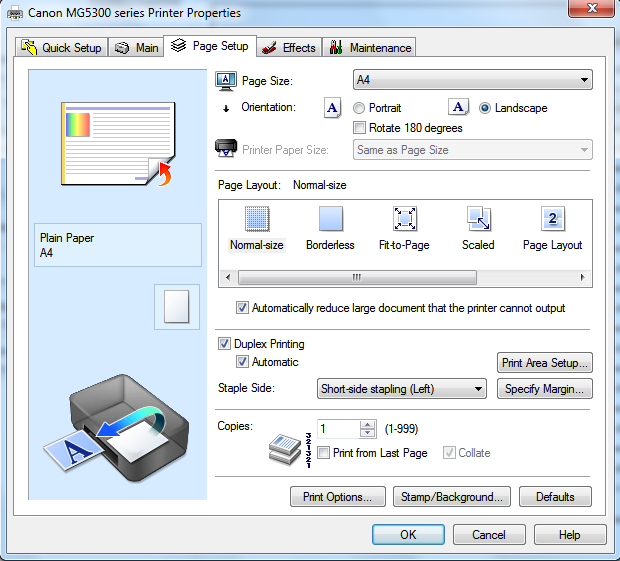Click the orientation down arrow icon
This screenshot has width=620, height=561.
(x=226, y=108)
